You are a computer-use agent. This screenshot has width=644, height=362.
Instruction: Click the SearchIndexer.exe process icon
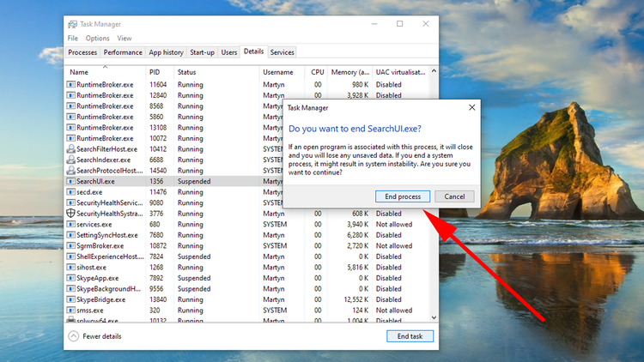pos(71,160)
